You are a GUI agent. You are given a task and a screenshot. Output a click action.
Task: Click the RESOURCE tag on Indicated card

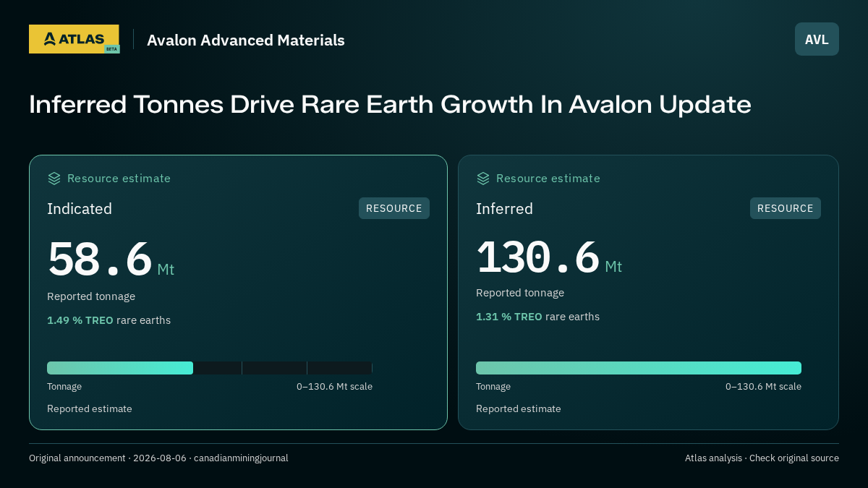(394, 208)
